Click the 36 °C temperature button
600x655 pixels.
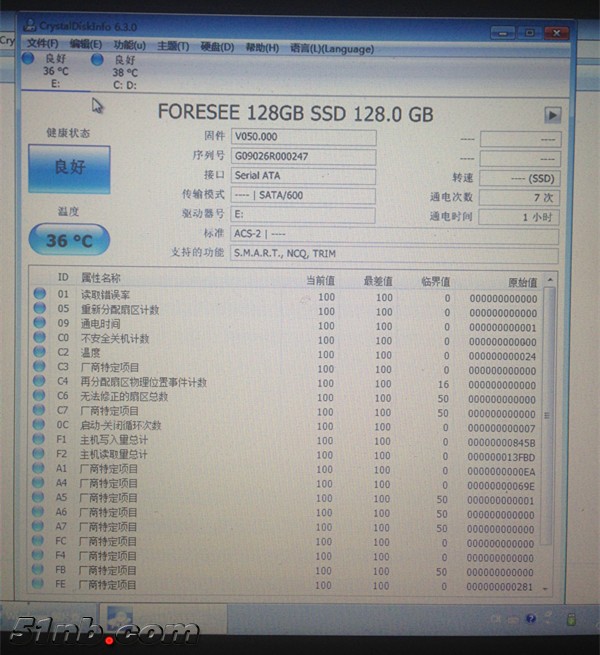[69, 240]
